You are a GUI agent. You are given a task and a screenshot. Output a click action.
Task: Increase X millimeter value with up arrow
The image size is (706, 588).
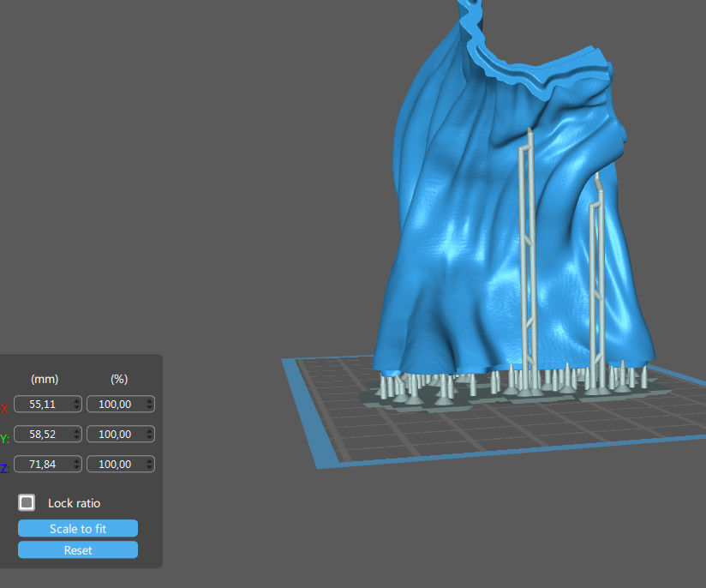coord(77,400)
